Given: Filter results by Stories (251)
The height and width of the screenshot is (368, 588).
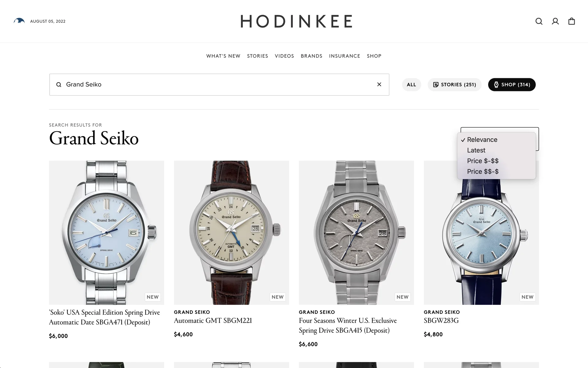Looking at the screenshot, I should pos(454,85).
